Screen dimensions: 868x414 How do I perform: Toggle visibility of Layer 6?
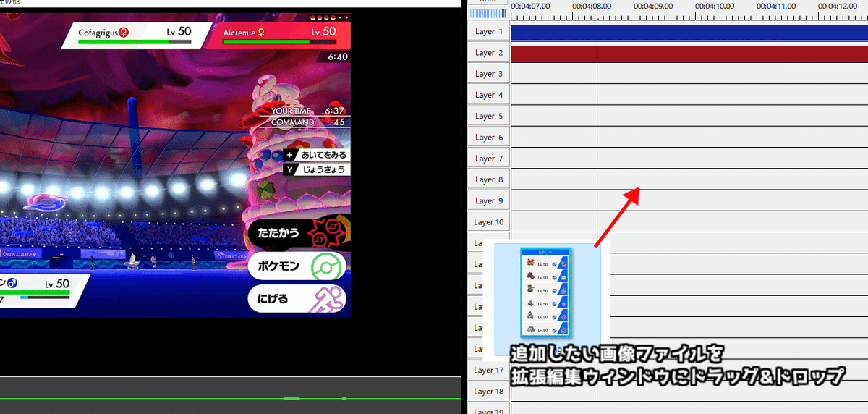488,138
